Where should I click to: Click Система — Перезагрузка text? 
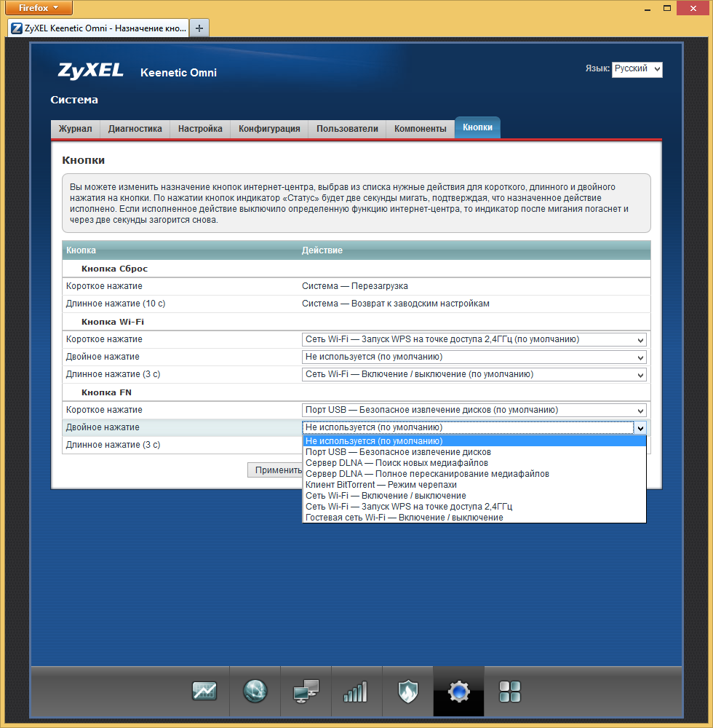click(x=355, y=286)
